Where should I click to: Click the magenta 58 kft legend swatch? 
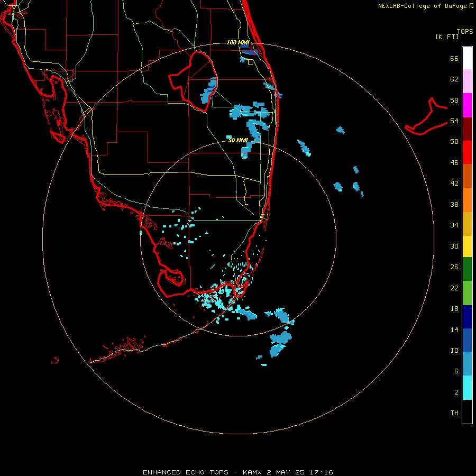[x=467, y=105]
